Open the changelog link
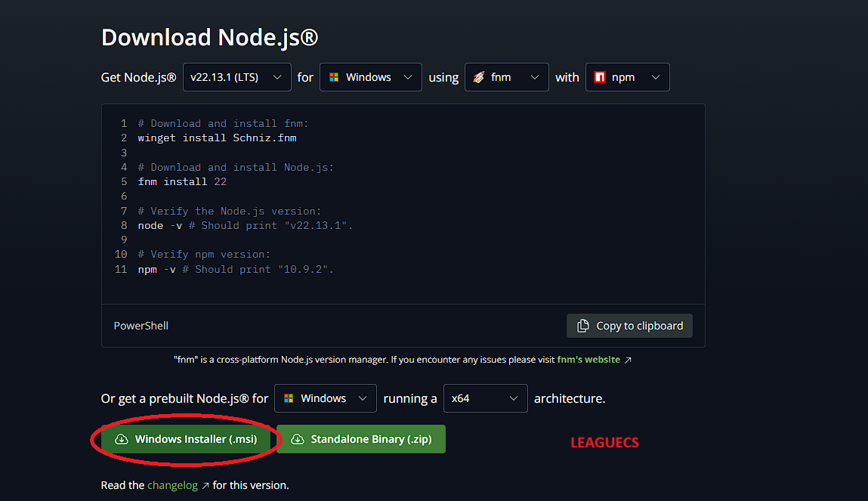This screenshot has height=501, width=868. click(172, 485)
